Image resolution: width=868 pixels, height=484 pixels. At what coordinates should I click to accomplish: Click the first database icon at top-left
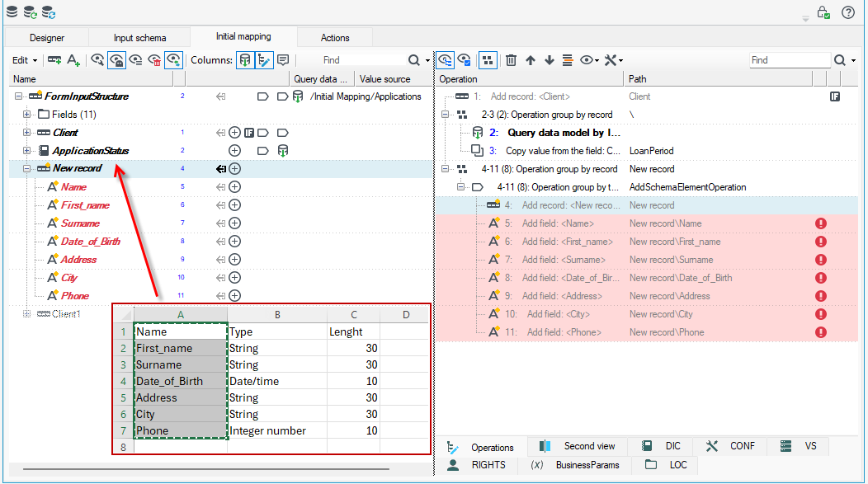coord(12,12)
